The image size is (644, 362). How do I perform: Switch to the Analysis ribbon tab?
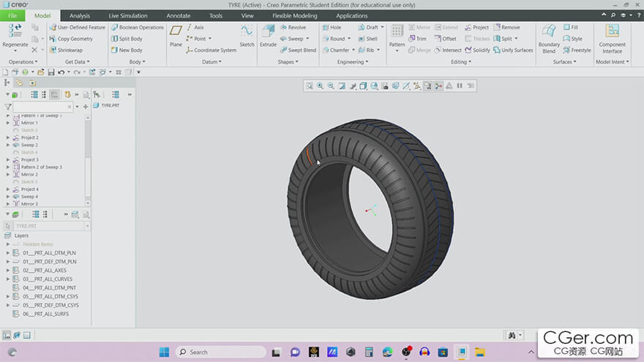[x=80, y=15]
